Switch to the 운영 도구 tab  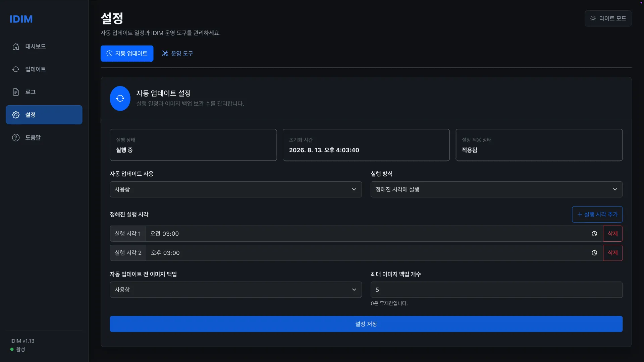[x=177, y=54]
